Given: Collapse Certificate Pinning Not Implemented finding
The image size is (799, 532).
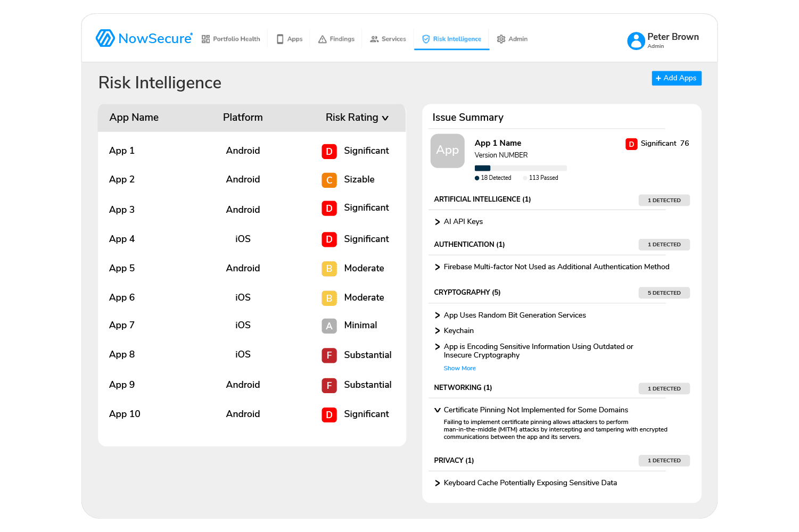Looking at the screenshot, I should coord(438,410).
